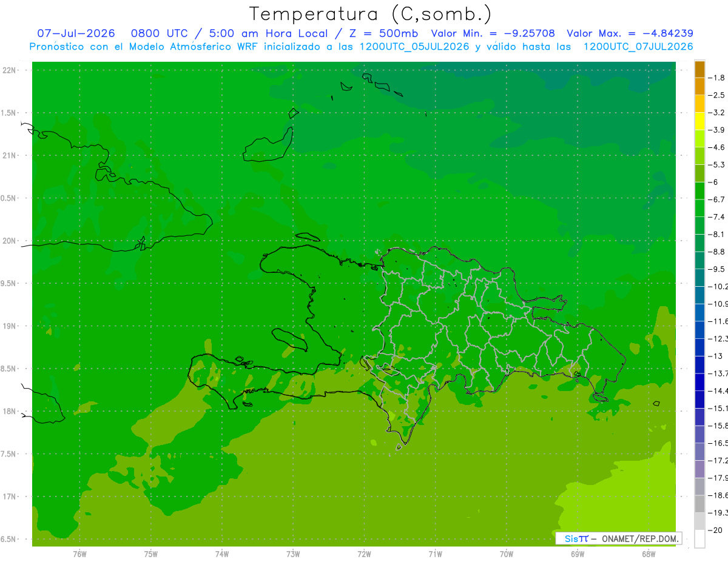This screenshot has height=562, width=728.
Task: Click the '-4.6' colorbar value
Action: click(x=717, y=147)
